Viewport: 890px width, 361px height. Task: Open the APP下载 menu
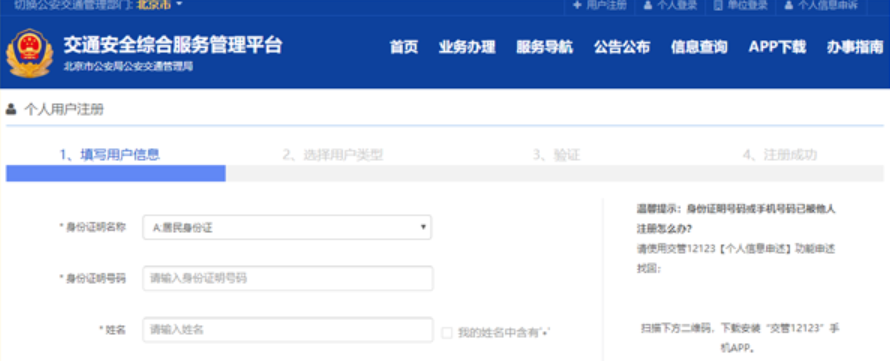[x=777, y=47]
